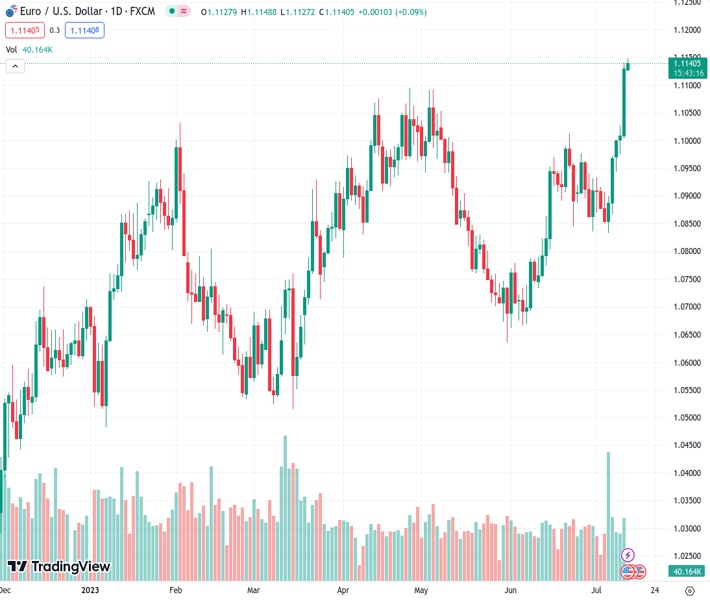Click the purple lightning event marker
Image resolution: width=710 pixels, height=600 pixels.
tap(628, 555)
